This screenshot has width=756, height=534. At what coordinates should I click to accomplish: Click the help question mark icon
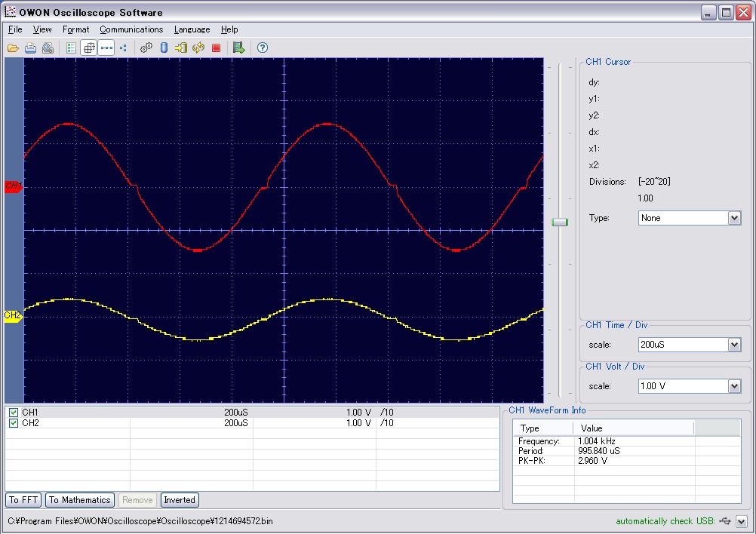point(263,48)
